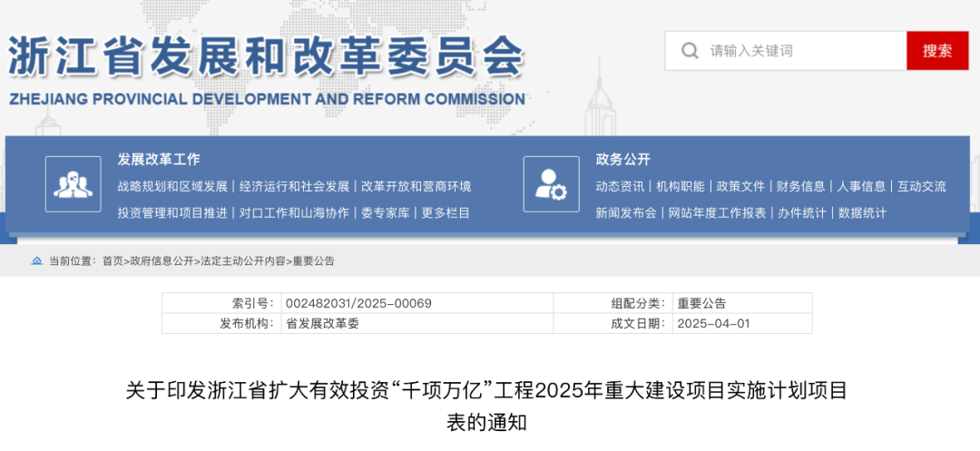Click the English Zhejiang Provincial Development subtitle

tap(267, 99)
